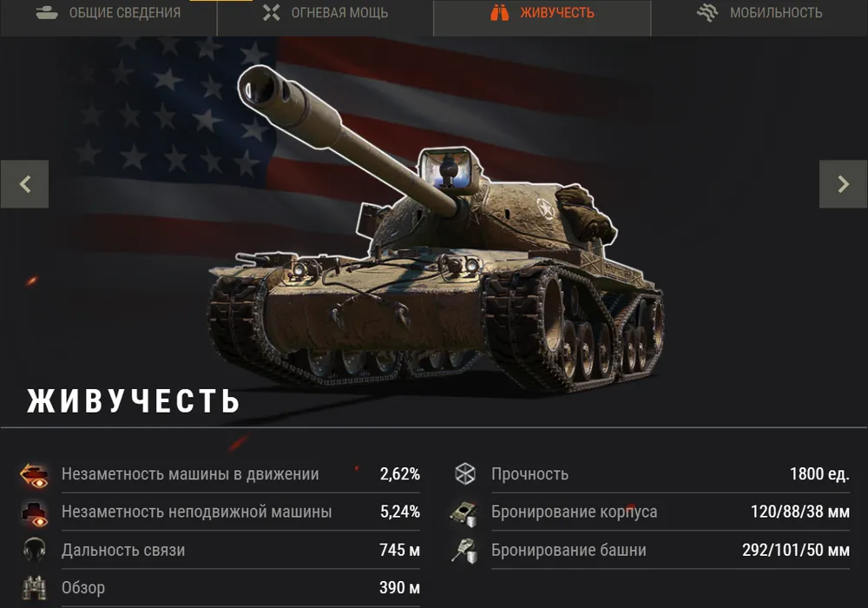Click the turret armor Бронирование башни icon
The height and width of the screenshot is (608, 868).
pos(464,551)
